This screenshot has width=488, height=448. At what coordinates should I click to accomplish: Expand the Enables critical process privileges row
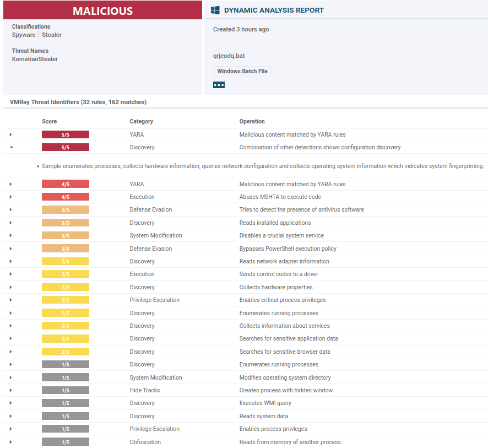point(10,300)
